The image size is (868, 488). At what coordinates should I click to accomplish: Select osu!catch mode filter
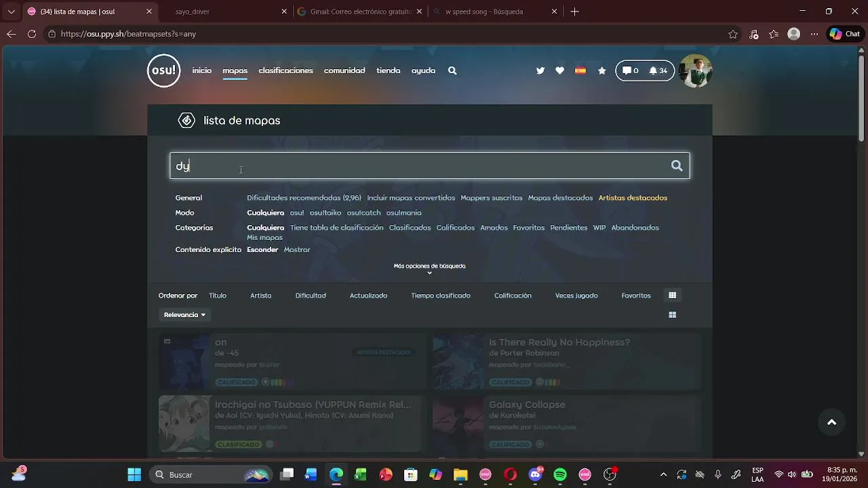click(363, 213)
